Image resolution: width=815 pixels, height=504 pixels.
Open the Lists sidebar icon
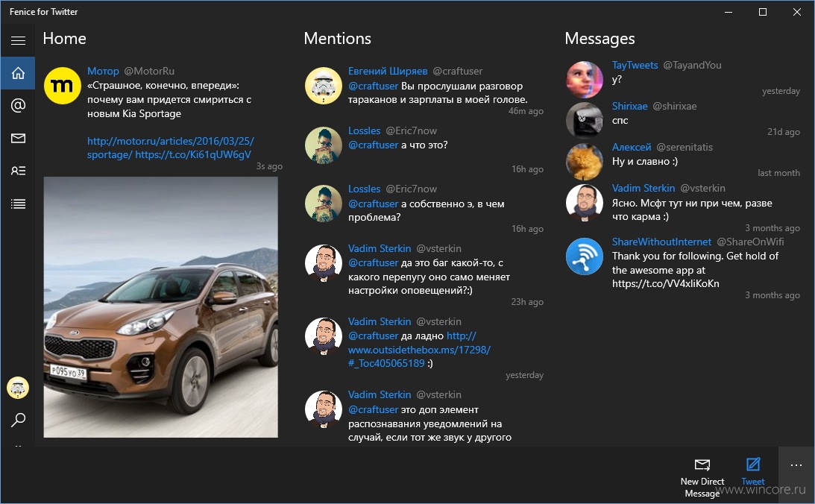point(18,204)
